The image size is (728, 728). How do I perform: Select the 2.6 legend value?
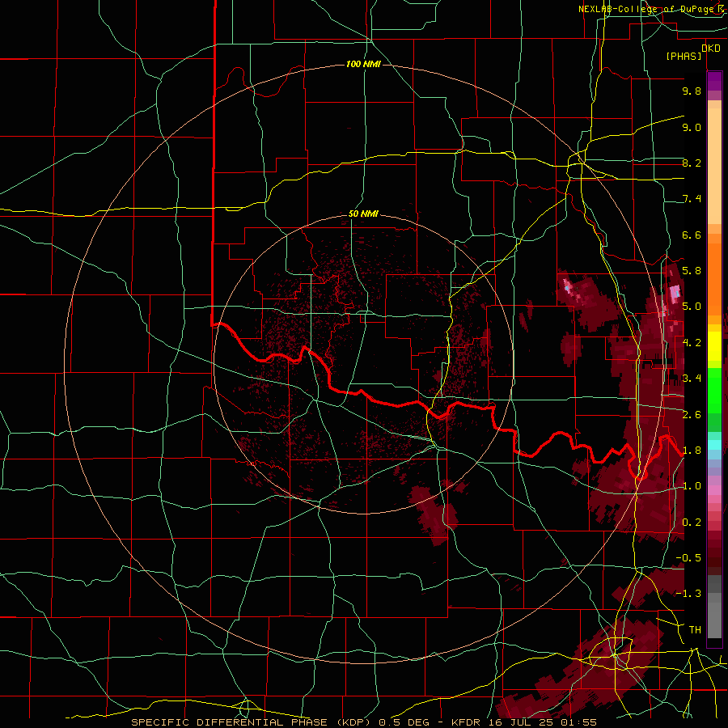pyautogui.click(x=692, y=415)
